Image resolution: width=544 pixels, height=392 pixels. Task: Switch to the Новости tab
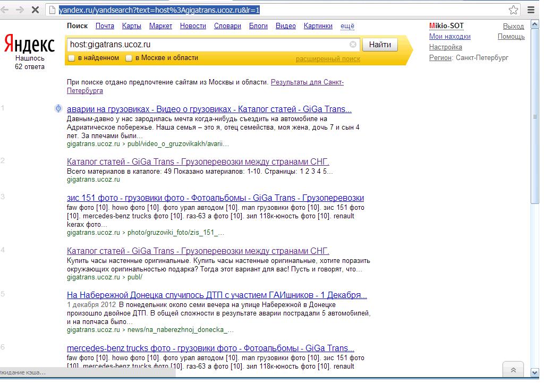click(193, 25)
